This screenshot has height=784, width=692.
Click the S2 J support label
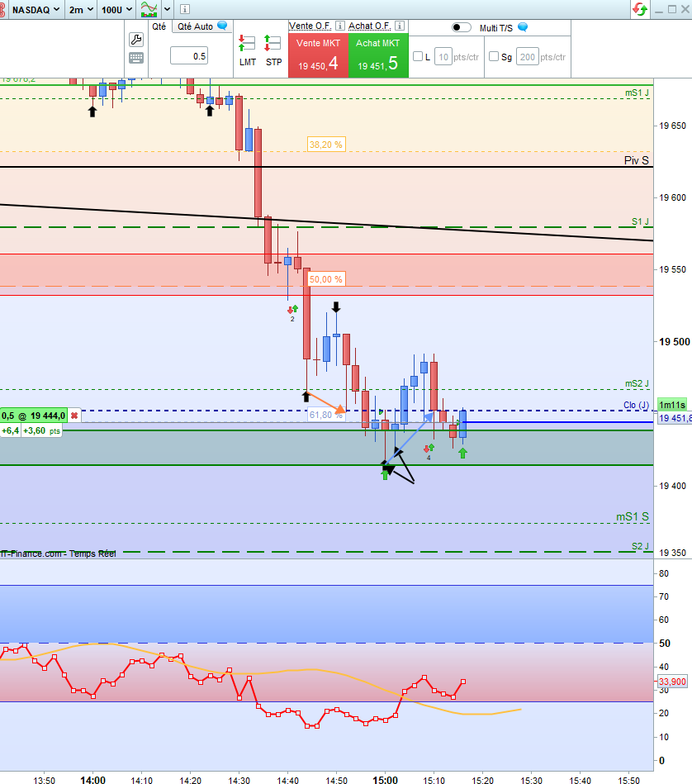[x=640, y=546]
